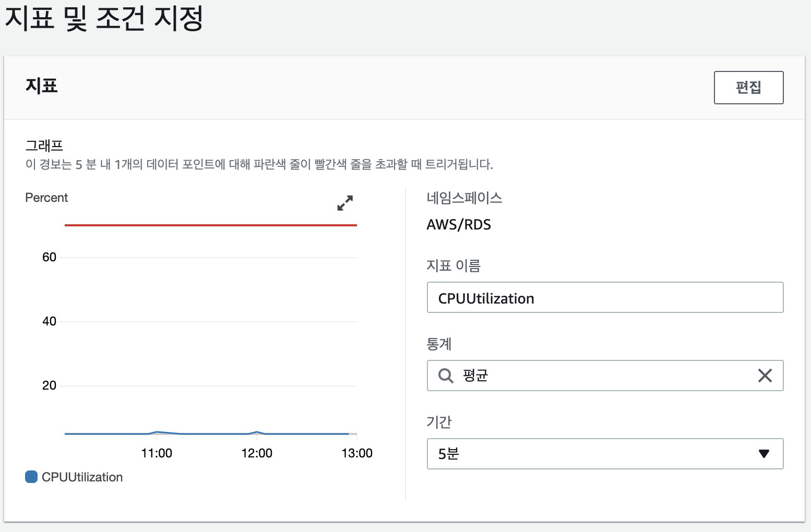Click the 지표 및 조건 지정 page heading
The height and width of the screenshot is (532, 811).
pos(103,18)
